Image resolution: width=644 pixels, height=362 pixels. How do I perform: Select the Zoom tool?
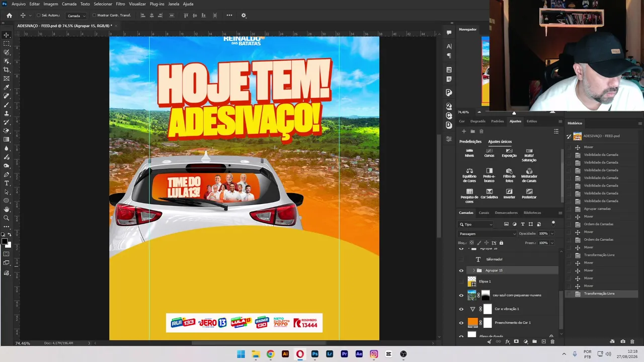(x=7, y=218)
